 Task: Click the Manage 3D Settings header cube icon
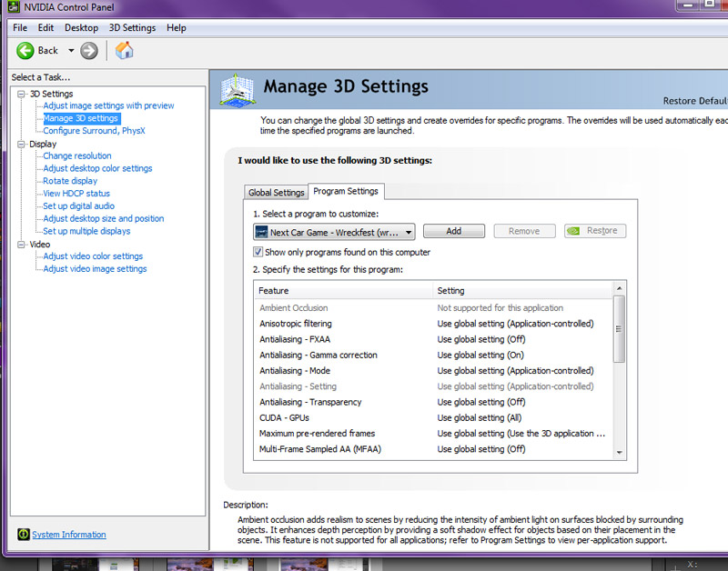[x=238, y=89]
